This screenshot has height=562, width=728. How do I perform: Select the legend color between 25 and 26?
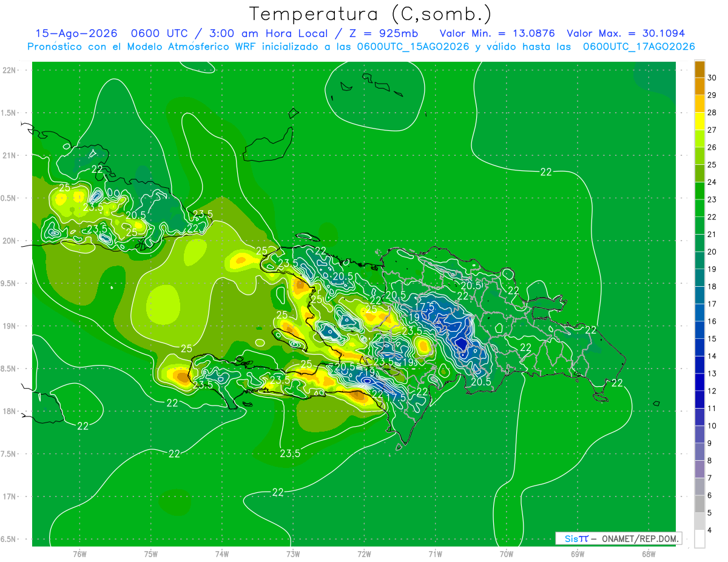(699, 156)
